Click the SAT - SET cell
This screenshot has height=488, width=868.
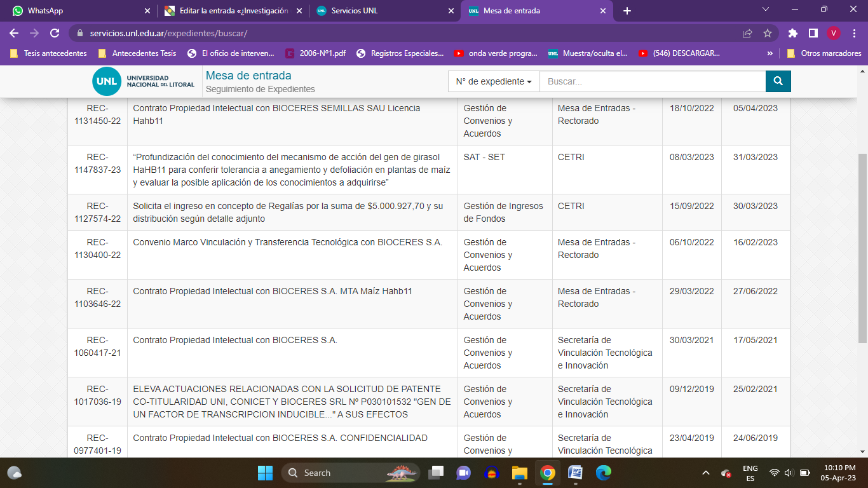pyautogui.click(x=505, y=170)
